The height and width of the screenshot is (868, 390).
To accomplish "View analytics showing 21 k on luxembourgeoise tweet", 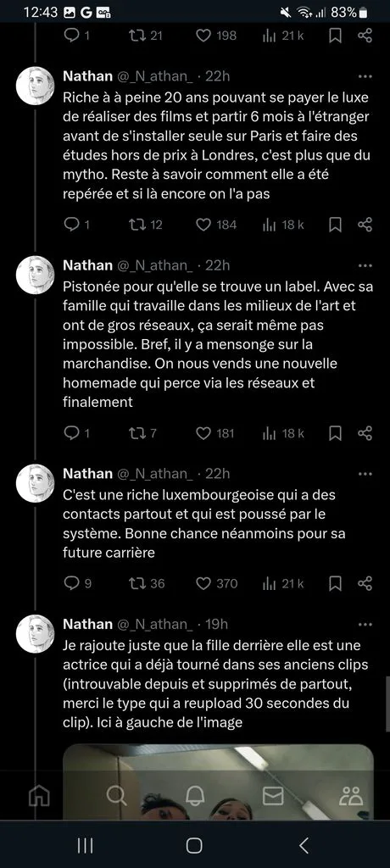I will 282,583.
